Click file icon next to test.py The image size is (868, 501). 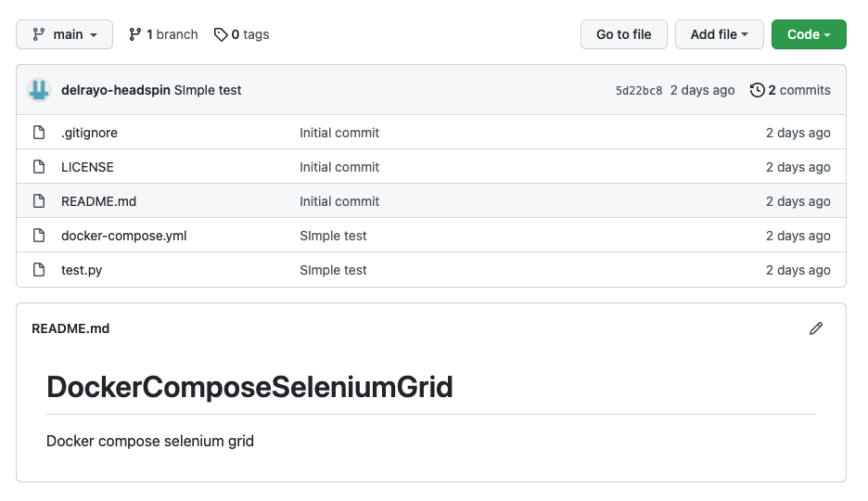tap(39, 270)
